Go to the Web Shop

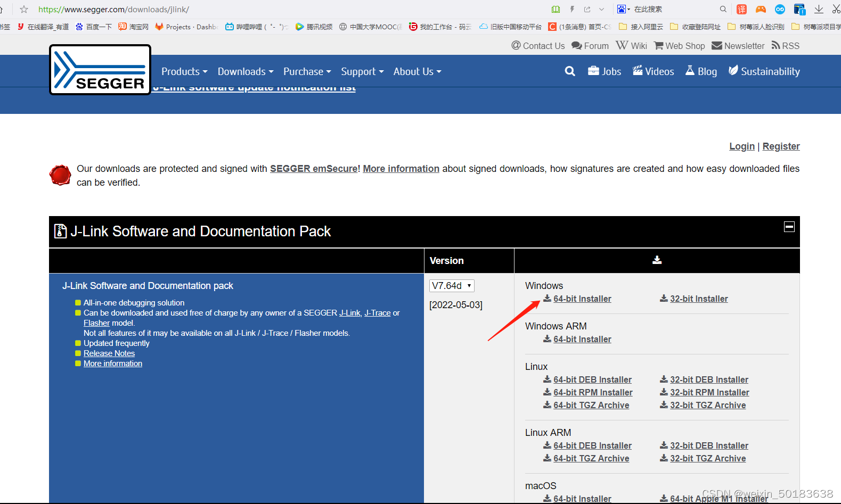pyautogui.click(x=680, y=46)
